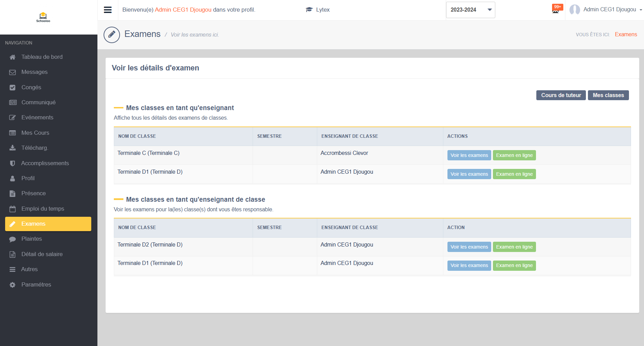Click the home icon for Tableau de bord
The width and height of the screenshot is (644, 346).
13,57
